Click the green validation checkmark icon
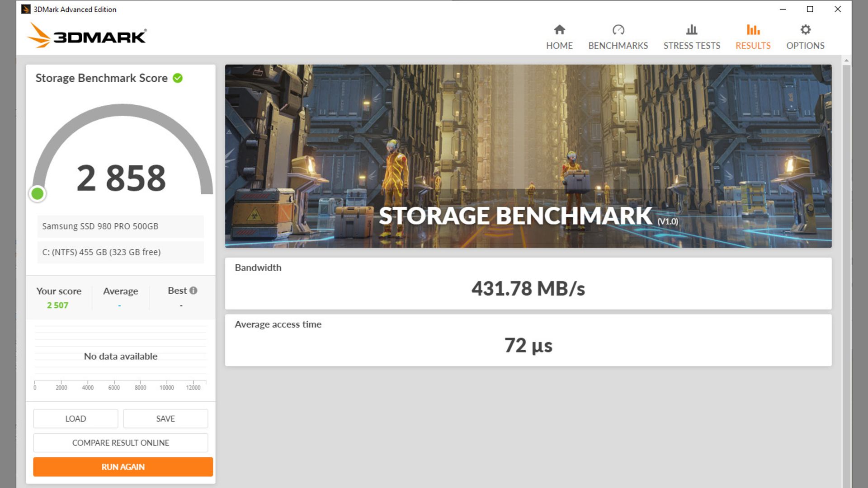Image resolution: width=868 pixels, height=488 pixels. [x=178, y=78]
